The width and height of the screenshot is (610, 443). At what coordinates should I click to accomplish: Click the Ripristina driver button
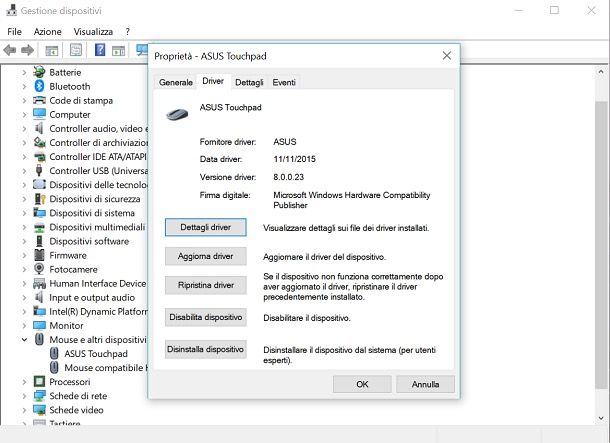205,285
